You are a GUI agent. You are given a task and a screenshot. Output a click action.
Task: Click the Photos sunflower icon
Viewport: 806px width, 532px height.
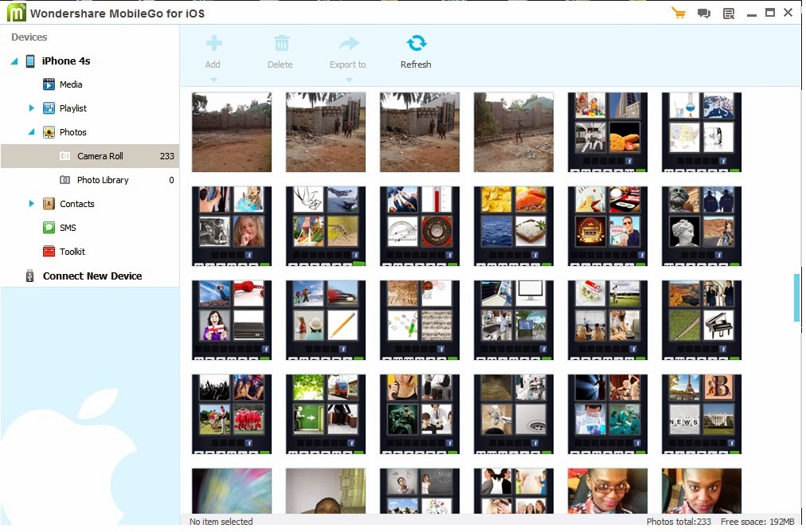(x=49, y=132)
